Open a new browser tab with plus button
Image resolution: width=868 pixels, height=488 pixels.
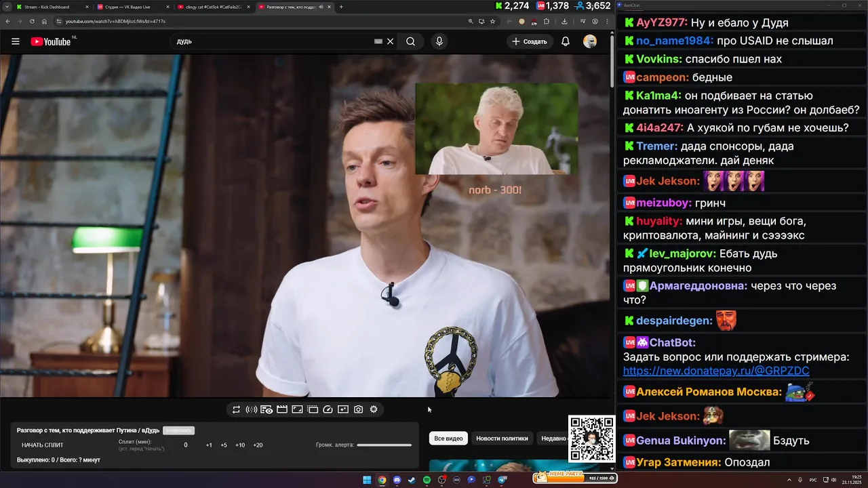pyautogui.click(x=341, y=7)
